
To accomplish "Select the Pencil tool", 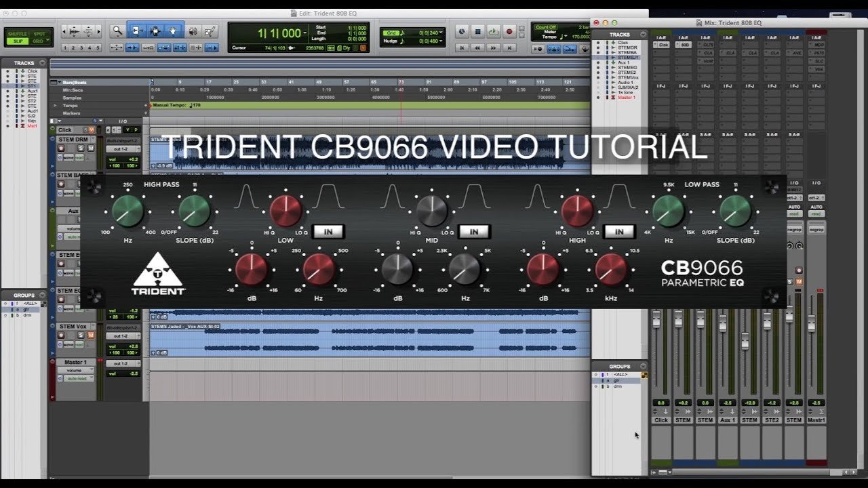I will (x=210, y=31).
